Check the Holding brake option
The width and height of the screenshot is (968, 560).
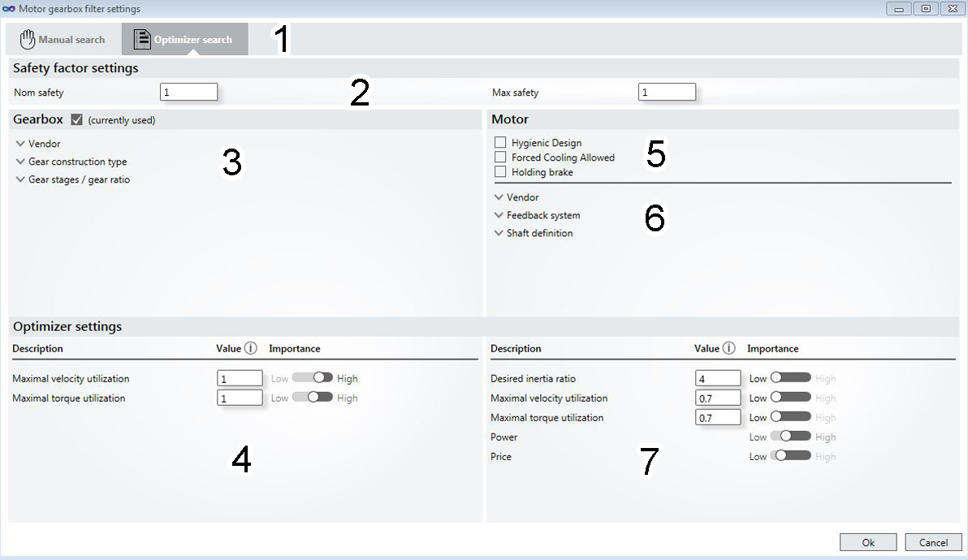pyautogui.click(x=500, y=172)
